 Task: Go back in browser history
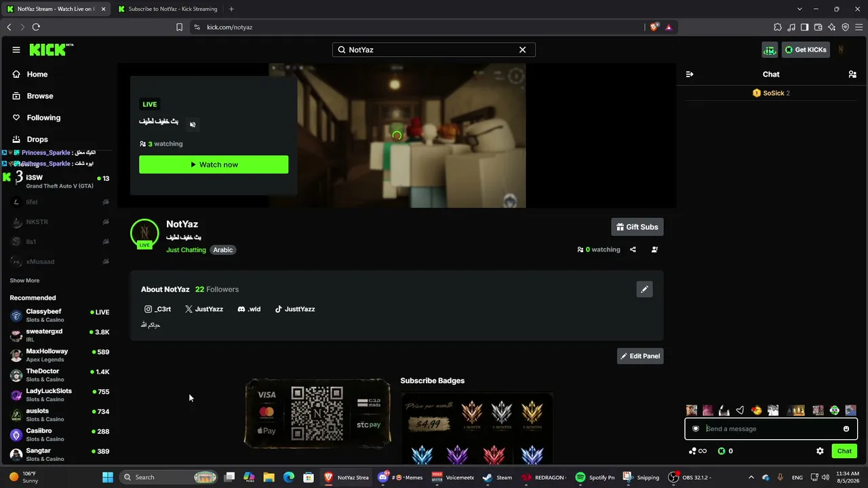pos(9,27)
